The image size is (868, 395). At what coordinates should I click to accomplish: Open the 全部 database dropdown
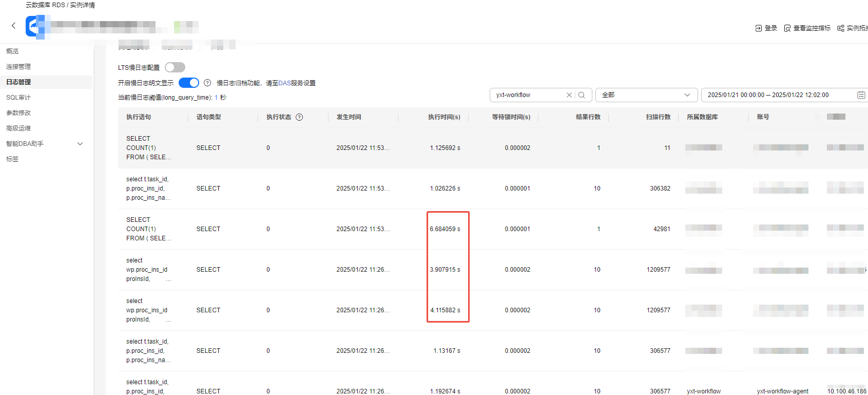(x=646, y=95)
